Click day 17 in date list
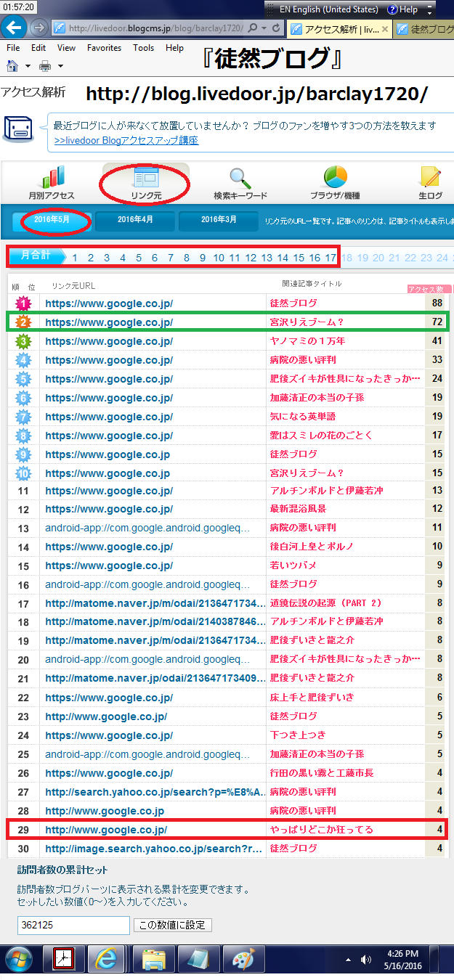 coord(331,257)
